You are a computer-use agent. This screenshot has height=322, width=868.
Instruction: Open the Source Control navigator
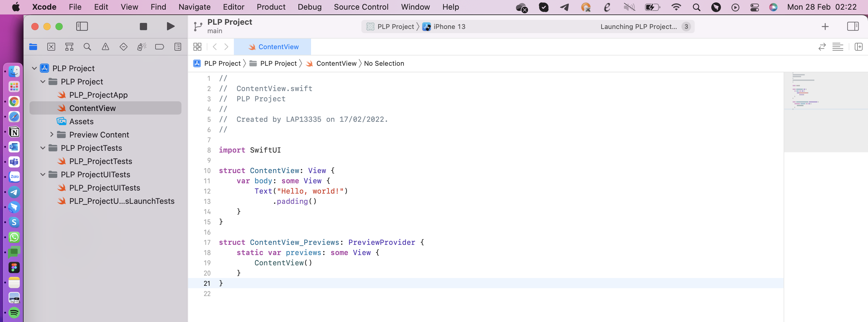(x=51, y=47)
